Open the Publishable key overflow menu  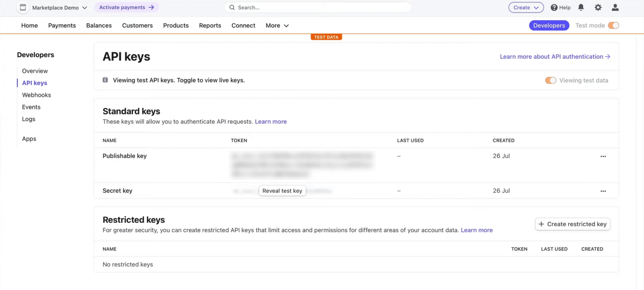click(x=603, y=156)
